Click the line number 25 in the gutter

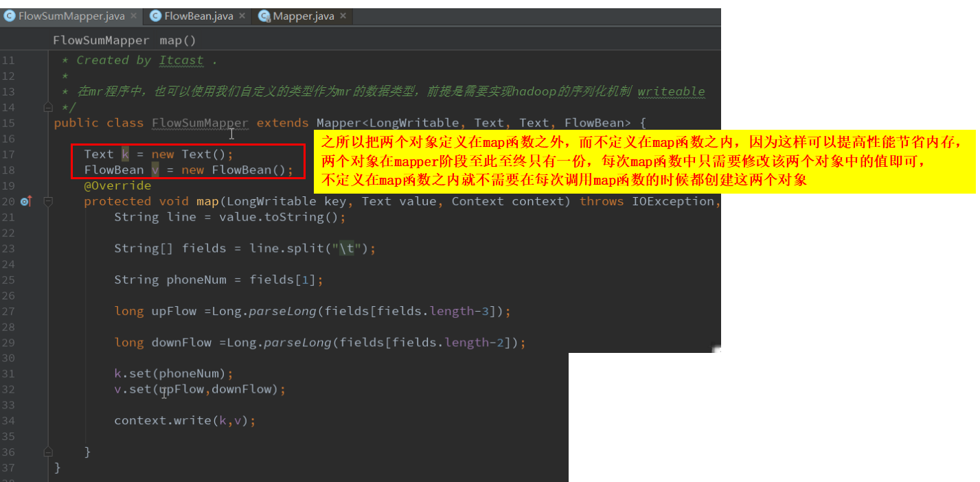(8, 280)
